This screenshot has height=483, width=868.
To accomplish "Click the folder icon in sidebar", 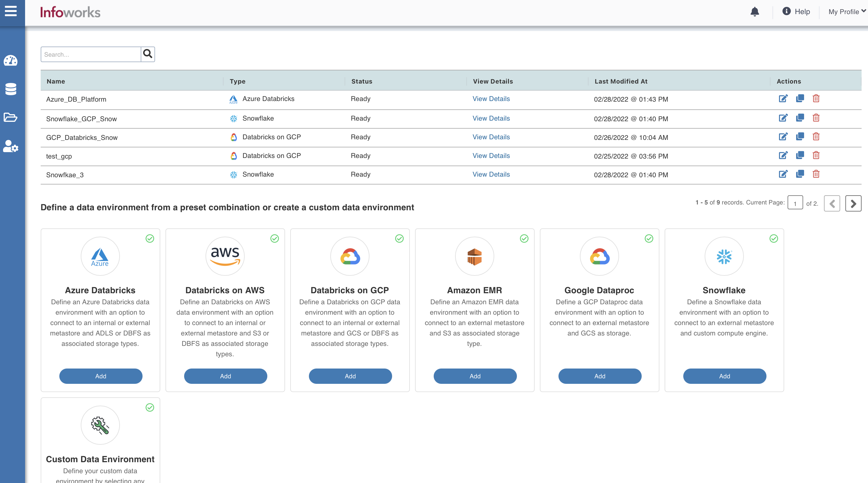I will [x=11, y=117].
